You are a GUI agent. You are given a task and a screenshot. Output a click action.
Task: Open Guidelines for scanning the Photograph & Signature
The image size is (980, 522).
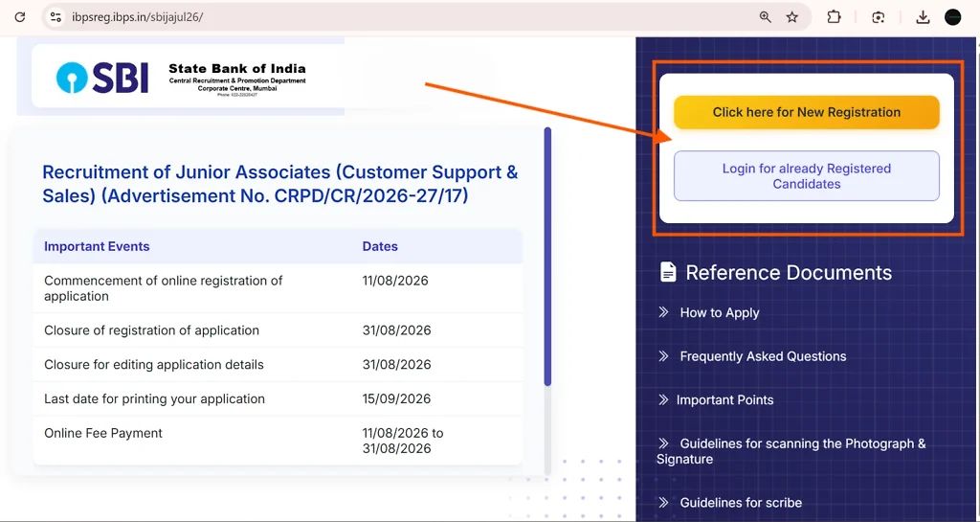(791, 451)
